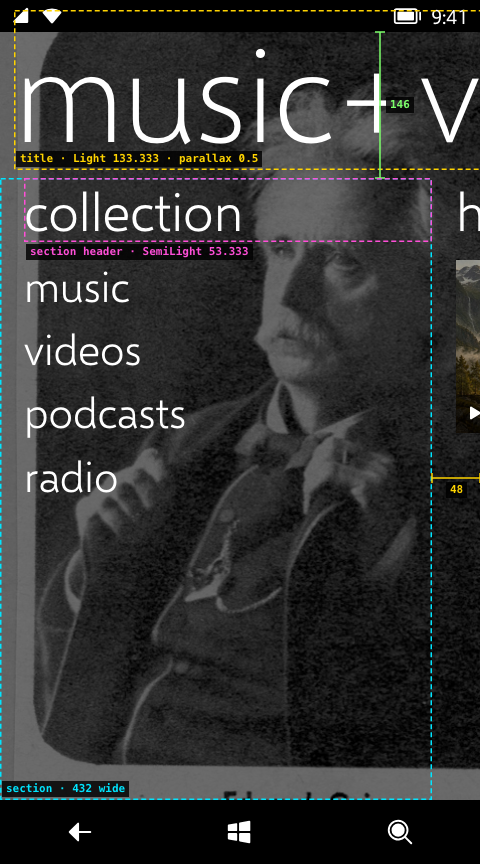This screenshot has width=480, height=864.
Task: Open the music collection item
Action: tap(77, 289)
